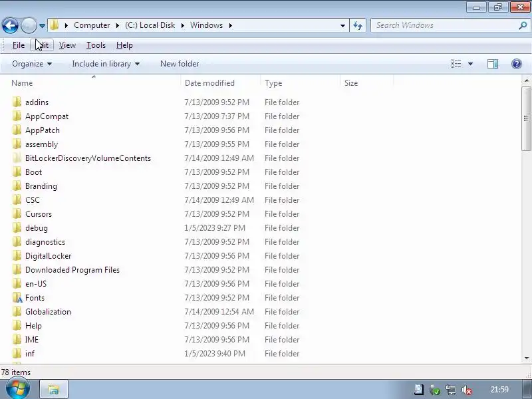Change your view icon button
The height and width of the screenshot is (399, 532).
[x=456, y=64]
